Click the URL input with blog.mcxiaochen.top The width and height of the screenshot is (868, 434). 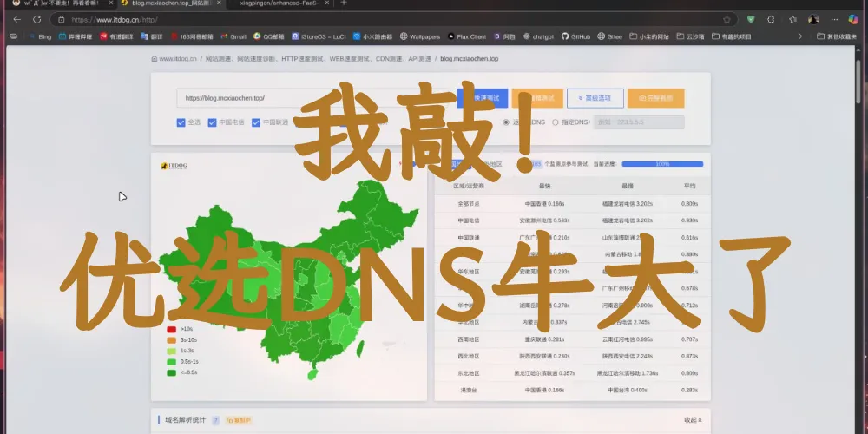tap(312, 99)
